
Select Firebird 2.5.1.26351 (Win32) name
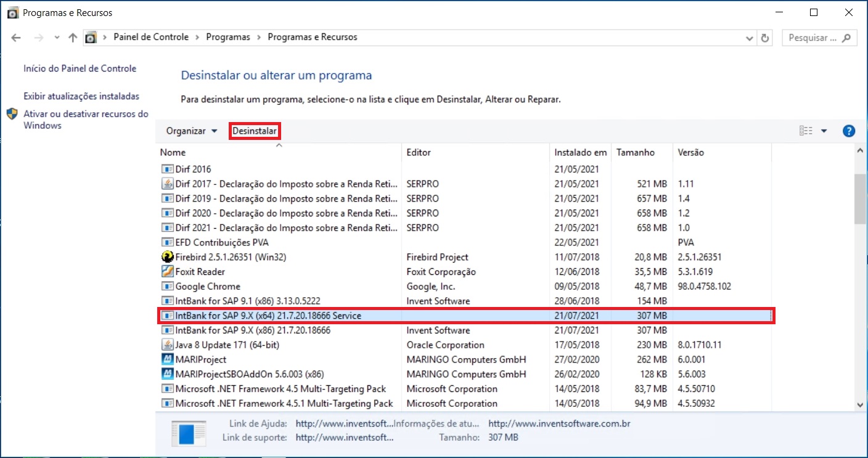(x=231, y=257)
